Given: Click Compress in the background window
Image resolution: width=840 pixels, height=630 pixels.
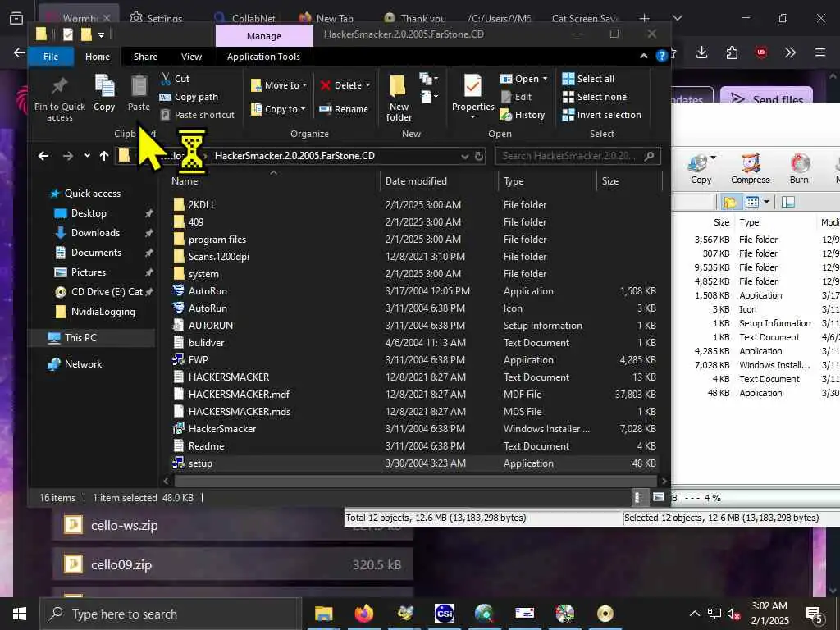Looking at the screenshot, I should 750,169.
